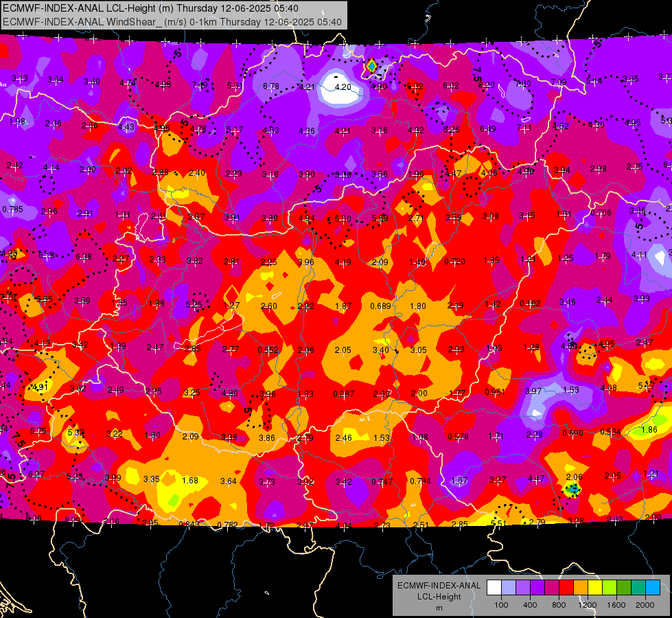This screenshot has width=672, height=618.
Task: Click the wind shear value '0.706'
Action: coord(601,213)
